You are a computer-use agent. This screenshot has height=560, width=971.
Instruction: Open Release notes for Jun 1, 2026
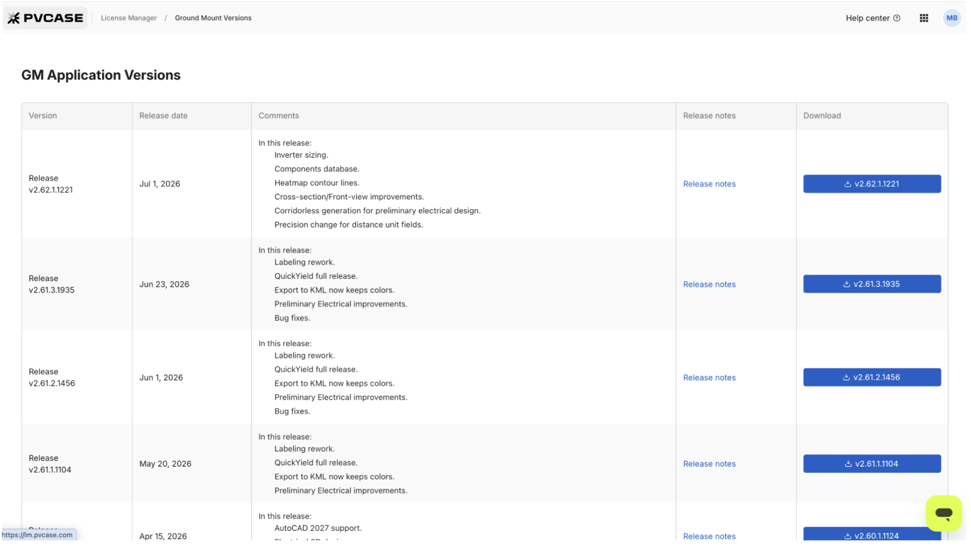click(709, 378)
